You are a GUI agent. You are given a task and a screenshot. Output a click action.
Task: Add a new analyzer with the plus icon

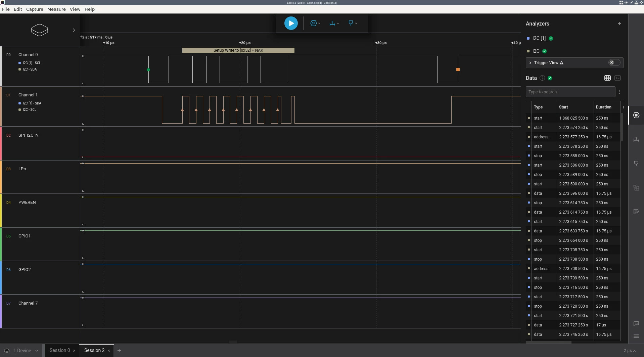(x=619, y=24)
